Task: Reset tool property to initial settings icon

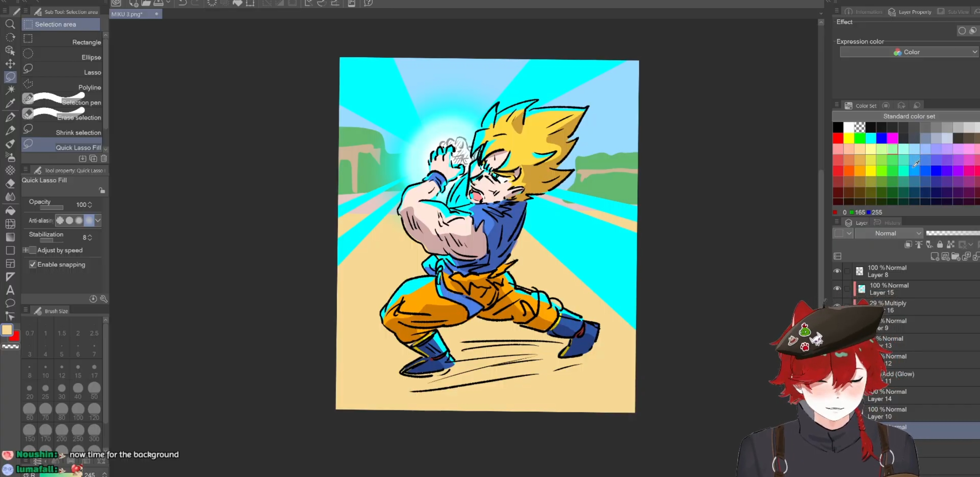Action: (x=93, y=299)
